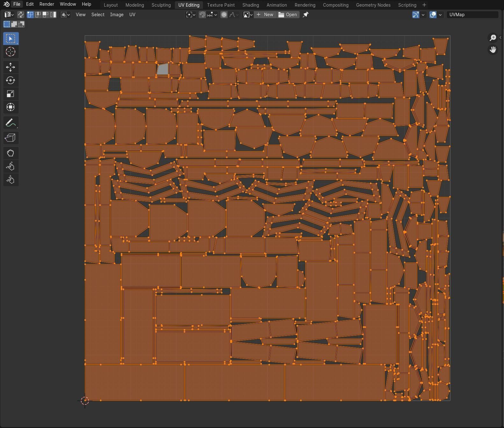Viewport: 504px width, 428px height.
Task: Switch to the Scripting workspace tab
Action: click(407, 5)
